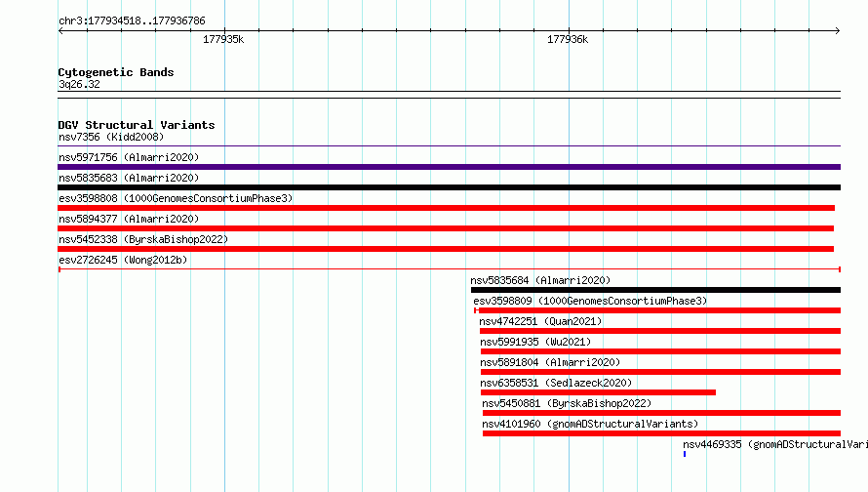868x492 pixels.
Task: Select the 3q26.32 band label
Action: click(x=79, y=84)
